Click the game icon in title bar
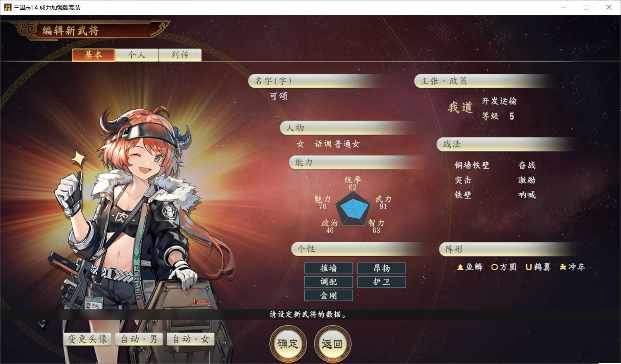This screenshot has height=364, width=621. click(7, 7)
